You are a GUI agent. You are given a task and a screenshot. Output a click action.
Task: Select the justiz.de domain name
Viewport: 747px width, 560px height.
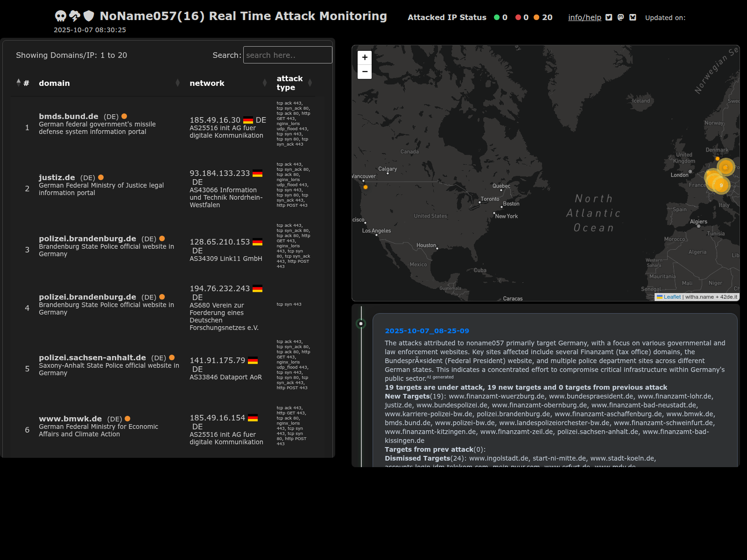point(57,177)
